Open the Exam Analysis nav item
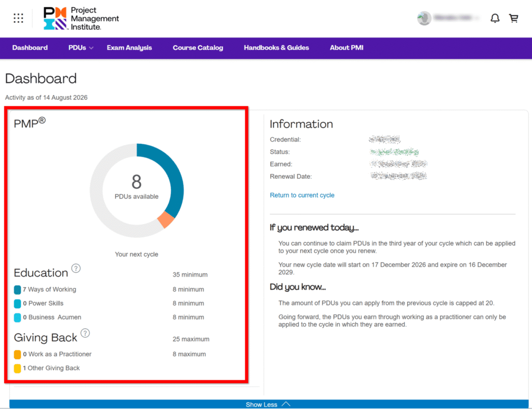The width and height of the screenshot is (532, 409). (129, 48)
